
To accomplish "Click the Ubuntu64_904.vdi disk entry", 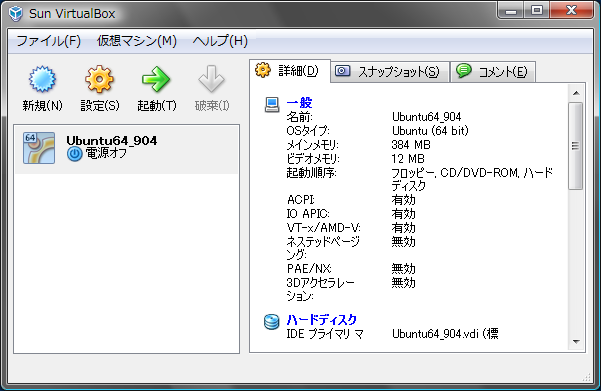I will click(x=445, y=334).
